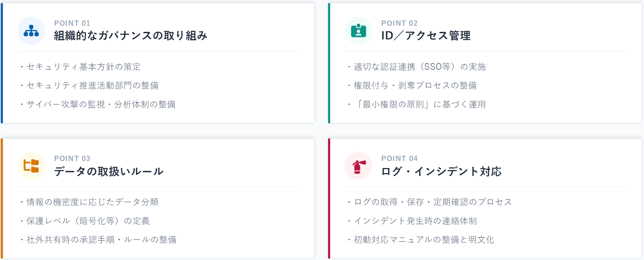Click the ログ・インシデント対応 heading
The image size is (644, 260).
click(x=441, y=171)
